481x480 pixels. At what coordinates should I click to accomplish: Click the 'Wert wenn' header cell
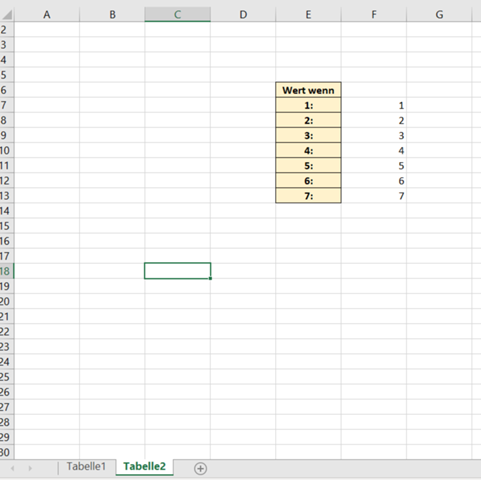tap(308, 90)
